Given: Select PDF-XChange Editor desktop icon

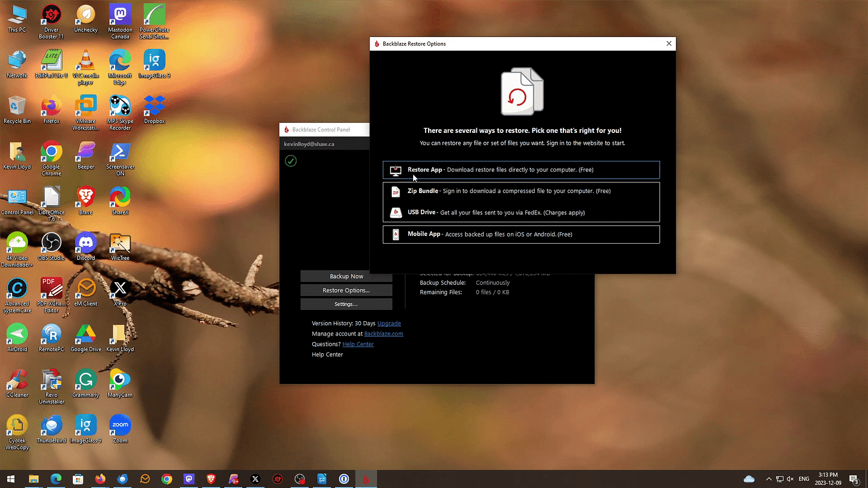Looking at the screenshot, I should 51,296.
